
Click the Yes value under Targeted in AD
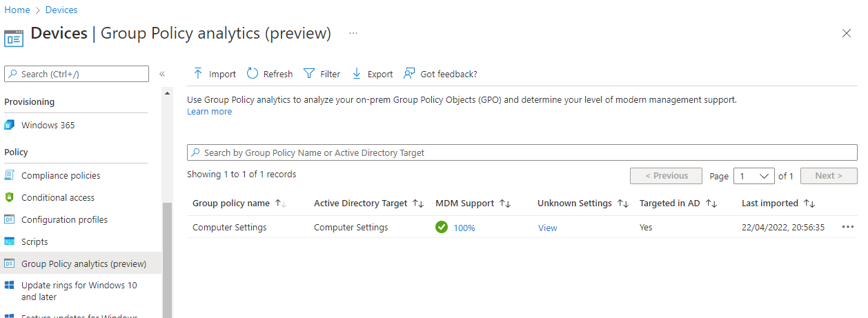pyautogui.click(x=647, y=227)
